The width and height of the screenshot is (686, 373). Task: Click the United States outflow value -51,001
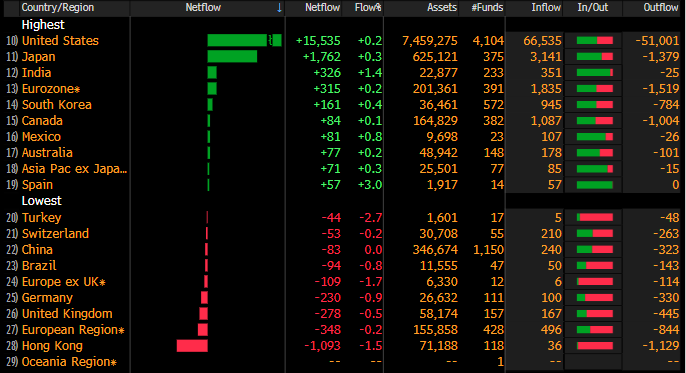657,41
